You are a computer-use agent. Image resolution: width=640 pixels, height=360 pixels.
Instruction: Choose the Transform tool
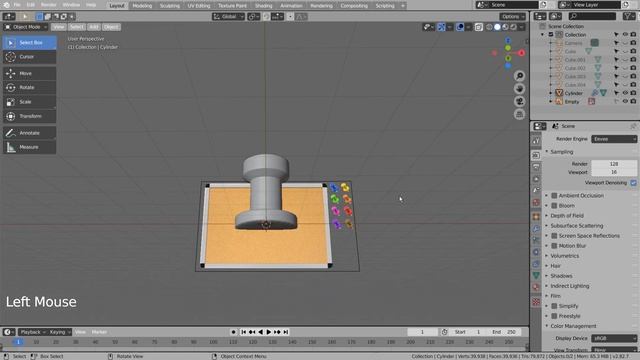[x=30, y=116]
